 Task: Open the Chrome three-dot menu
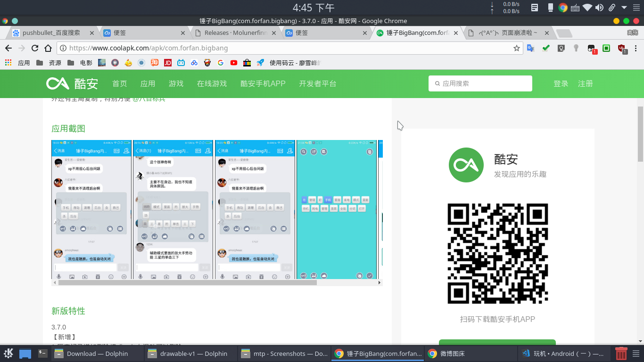[636, 48]
